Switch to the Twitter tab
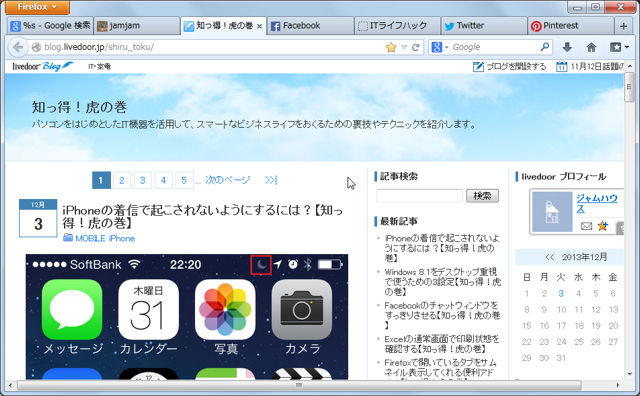This screenshot has height=396, width=640. 484,26
